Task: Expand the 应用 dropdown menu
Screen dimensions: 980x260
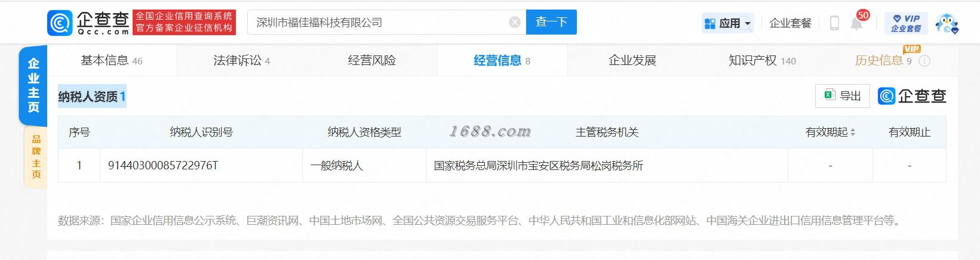Action: [728, 23]
